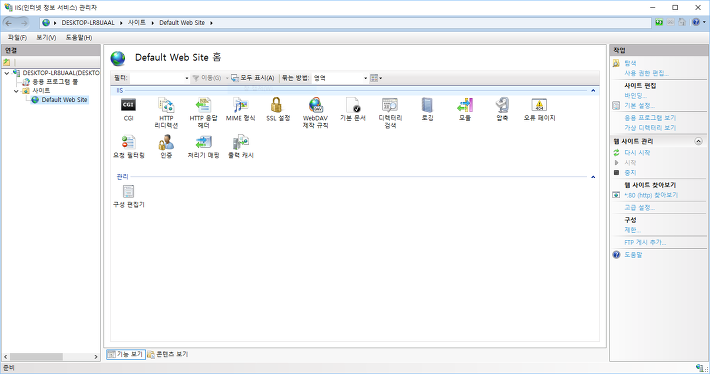The image size is (710, 374).
Task: Open the 구성 편집기 feature
Action: (x=129, y=196)
